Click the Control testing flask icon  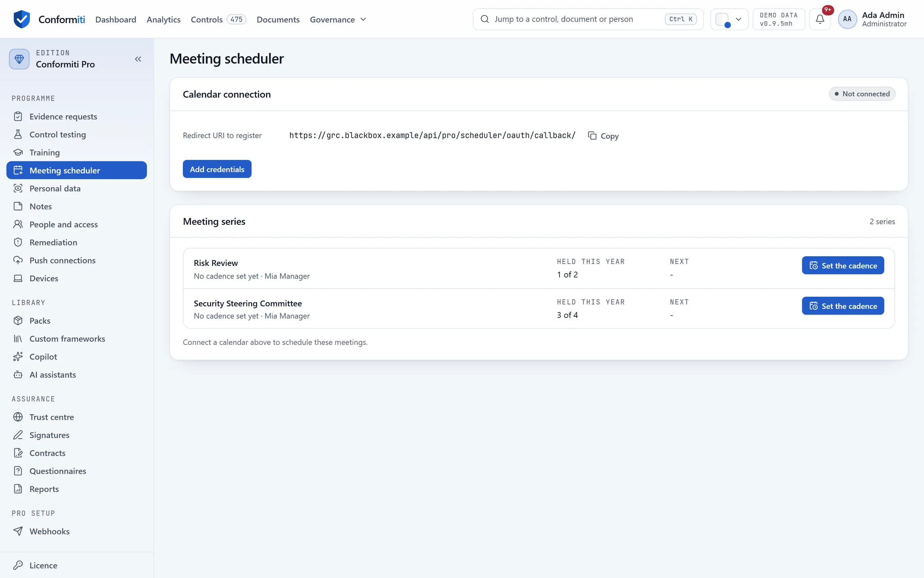[18, 134]
